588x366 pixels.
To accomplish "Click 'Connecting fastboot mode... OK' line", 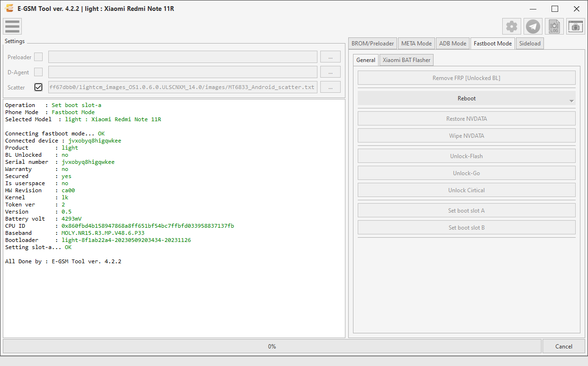I will point(55,134).
